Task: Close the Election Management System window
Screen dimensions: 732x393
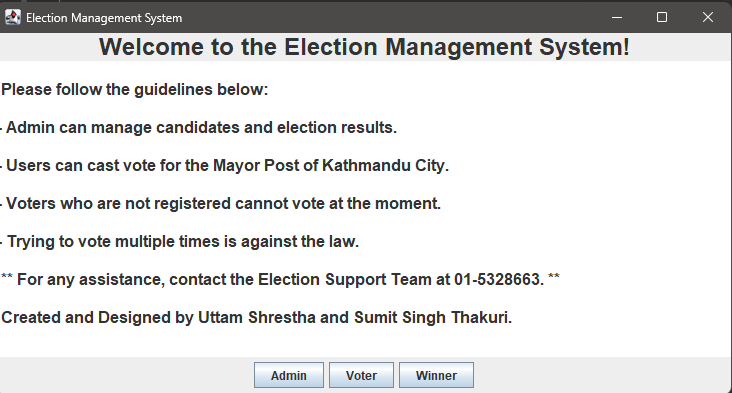Action: pos(708,18)
